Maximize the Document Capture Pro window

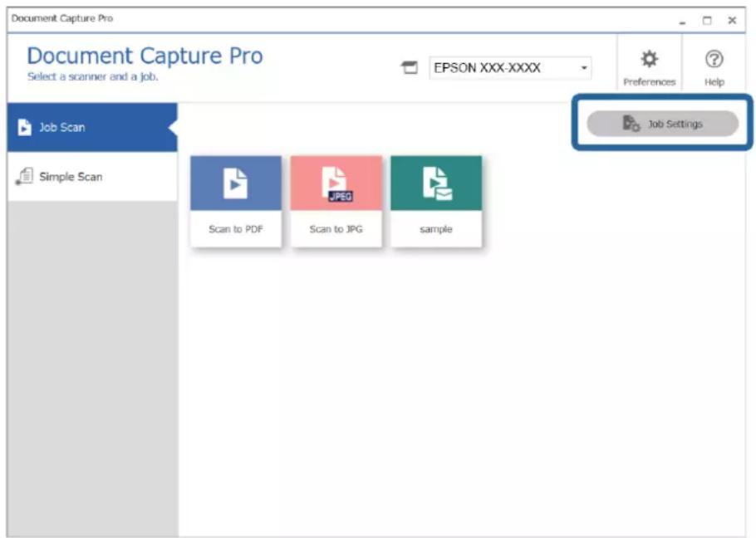pos(707,21)
